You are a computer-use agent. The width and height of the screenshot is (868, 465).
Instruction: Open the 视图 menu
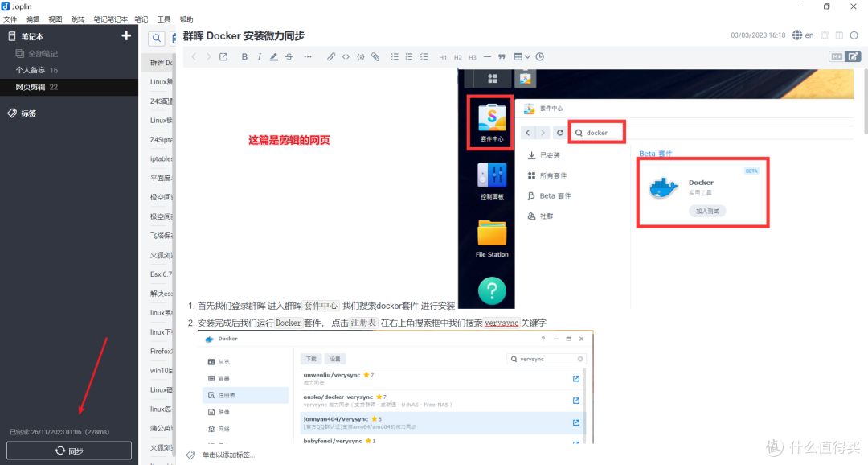point(55,19)
